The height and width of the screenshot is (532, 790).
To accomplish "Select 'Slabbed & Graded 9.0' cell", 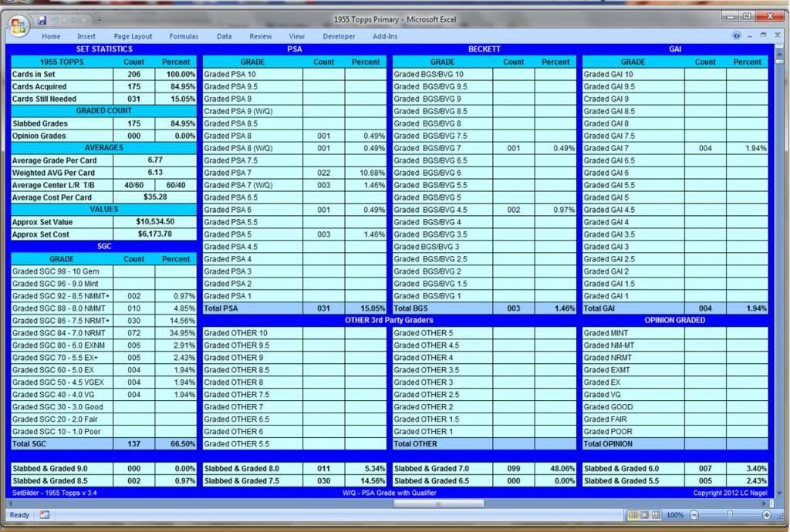I will tap(62, 469).
